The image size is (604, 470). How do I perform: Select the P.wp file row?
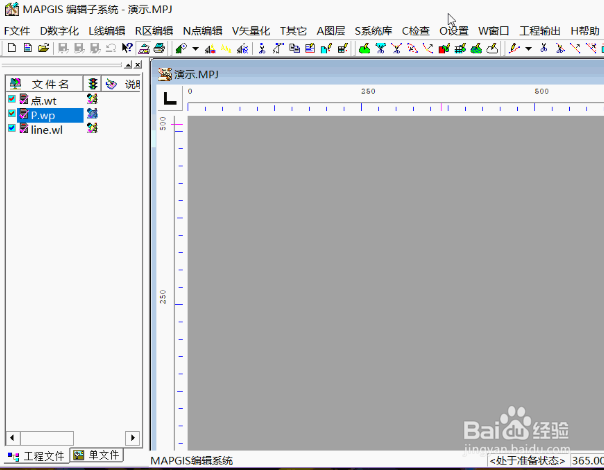50,115
